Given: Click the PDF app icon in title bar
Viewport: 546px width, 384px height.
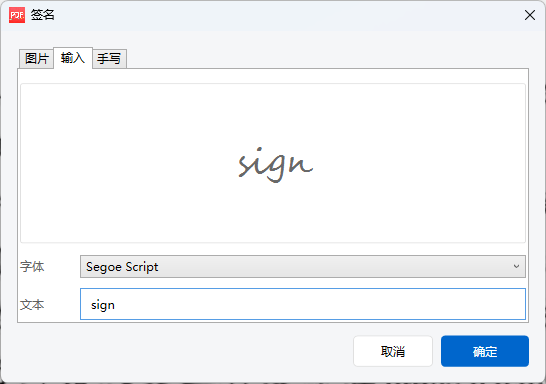Looking at the screenshot, I should [x=17, y=15].
